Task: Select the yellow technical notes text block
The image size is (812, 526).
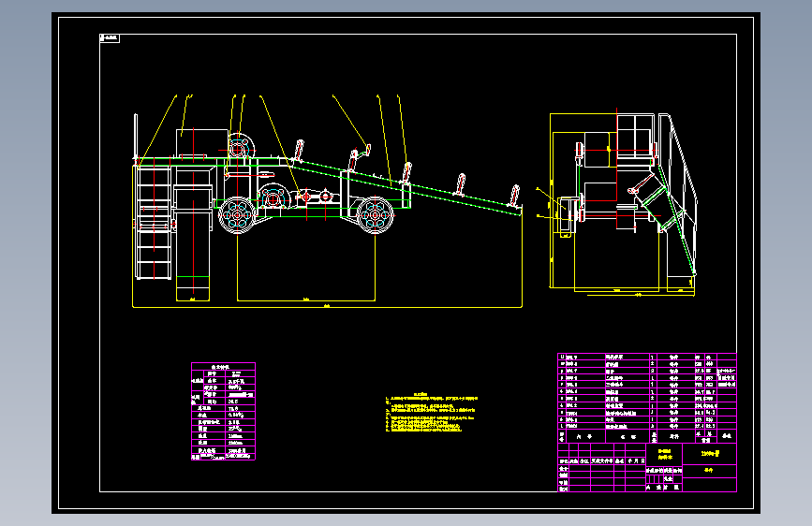Action: coord(432,412)
